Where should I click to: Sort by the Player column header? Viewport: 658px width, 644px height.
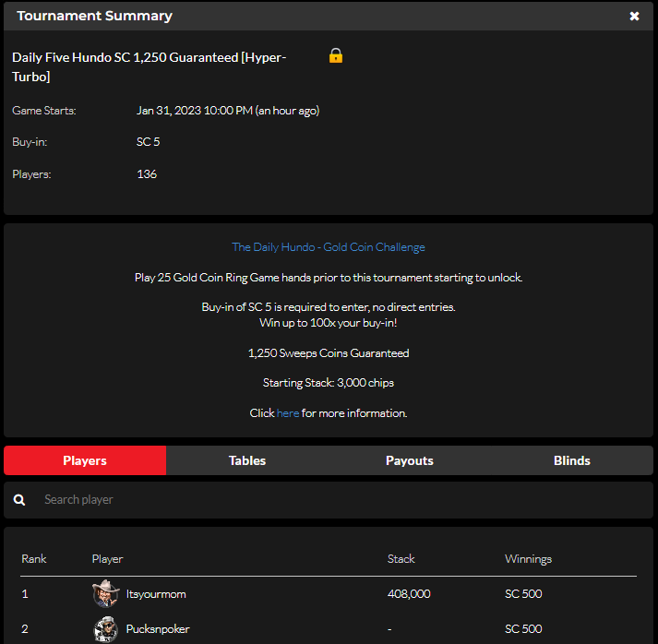107,559
